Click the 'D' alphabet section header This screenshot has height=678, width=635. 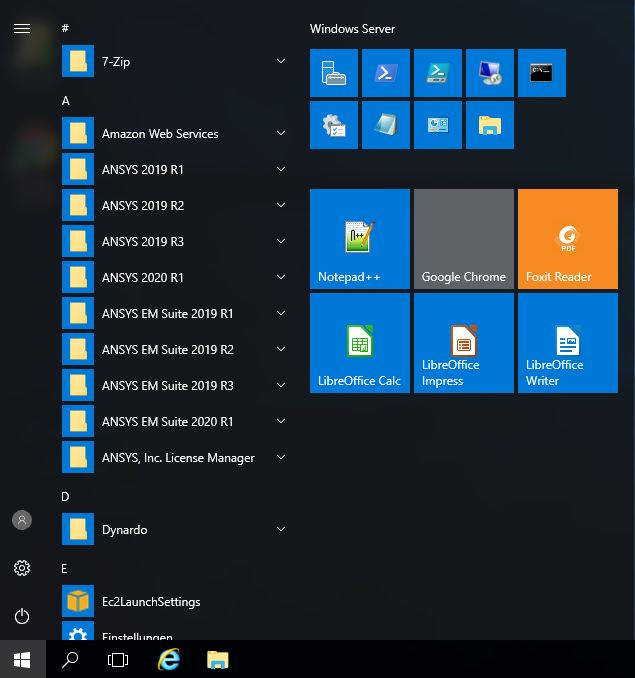65,496
